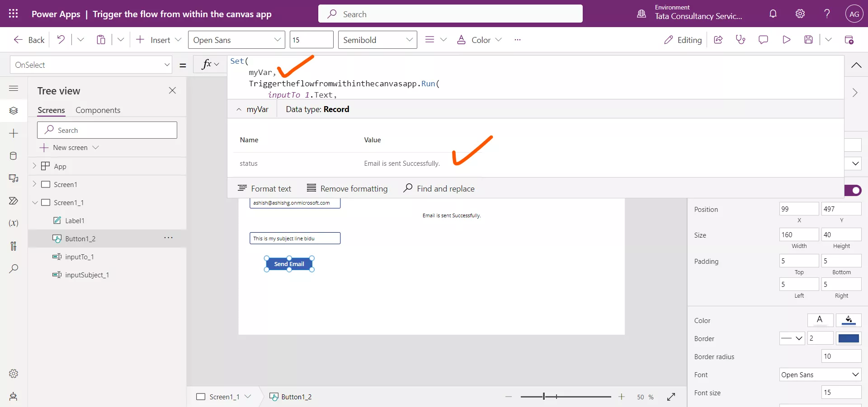This screenshot has height=407, width=868.
Task: Open paste options chevron
Action: (x=121, y=40)
